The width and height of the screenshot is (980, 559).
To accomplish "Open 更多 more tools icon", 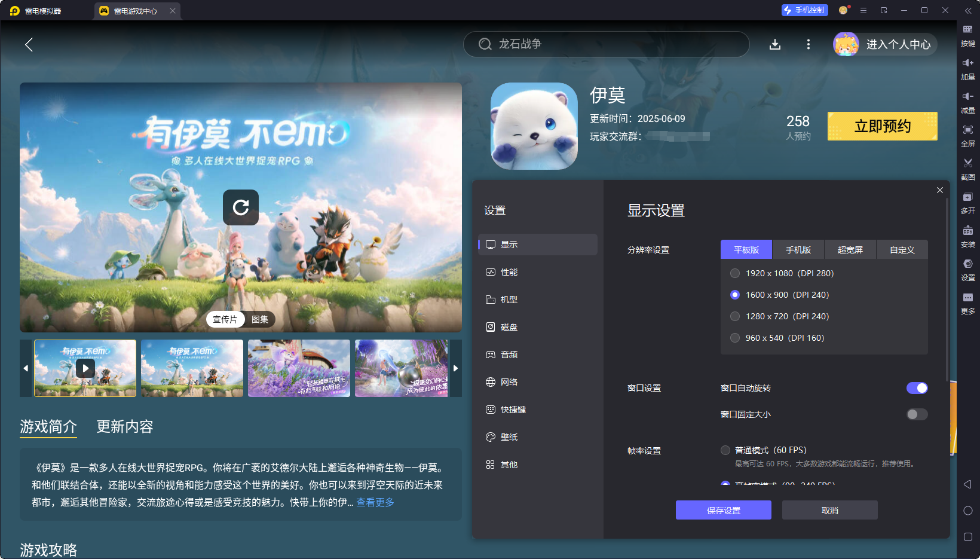I will (968, 303).
